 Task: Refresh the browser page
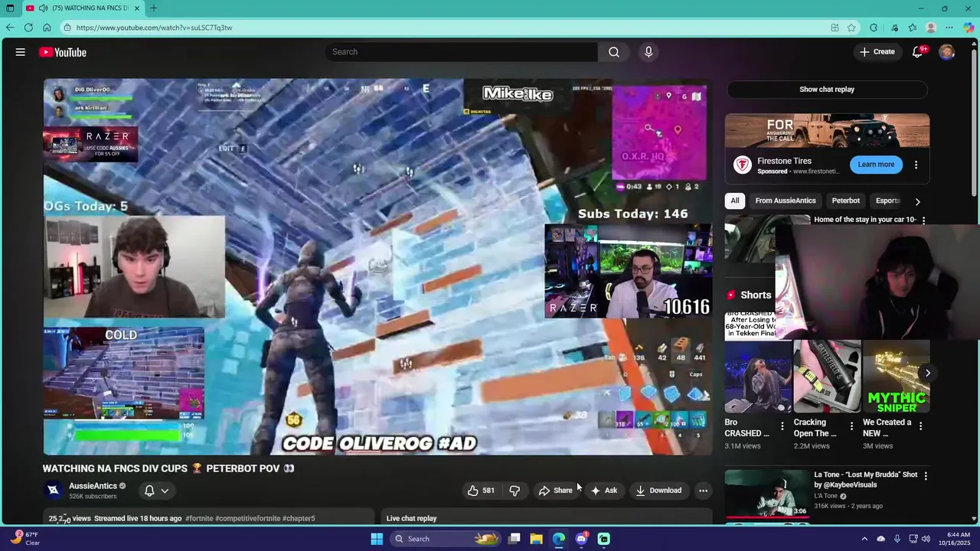point(28,28)
